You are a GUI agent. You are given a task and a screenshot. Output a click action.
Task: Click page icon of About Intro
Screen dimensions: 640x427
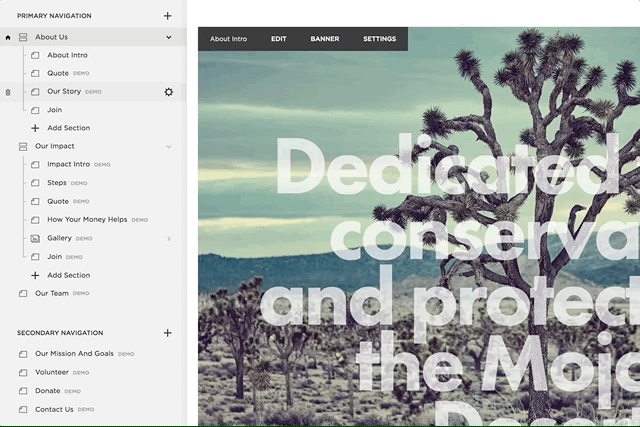(35, 55)
